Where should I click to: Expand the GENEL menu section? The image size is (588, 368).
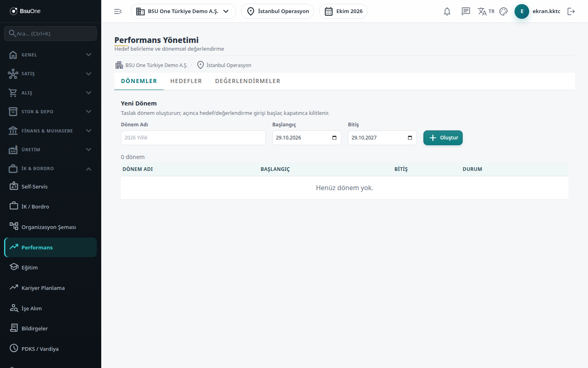click(x=51, y=55)
